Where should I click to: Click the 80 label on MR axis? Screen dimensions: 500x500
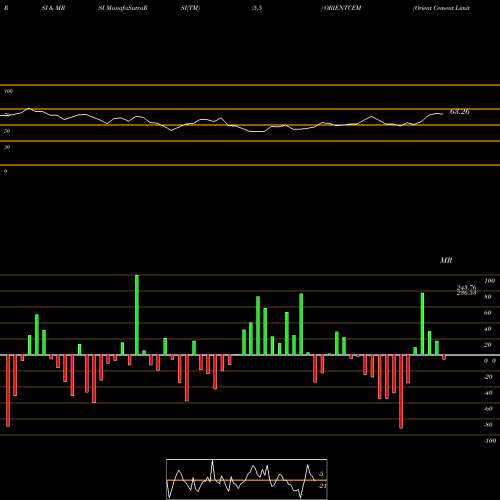(x=488, y=296)
